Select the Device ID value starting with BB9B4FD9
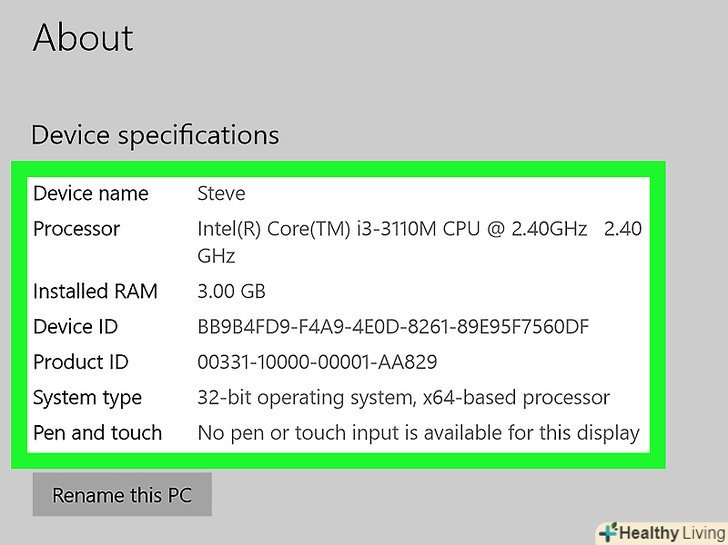 click(x=393, y=326)
